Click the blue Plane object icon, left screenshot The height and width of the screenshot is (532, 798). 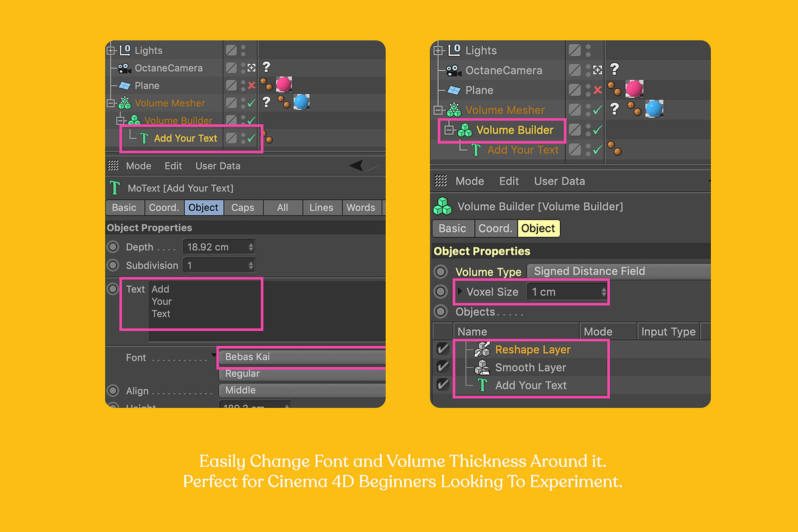pos(124,86)
